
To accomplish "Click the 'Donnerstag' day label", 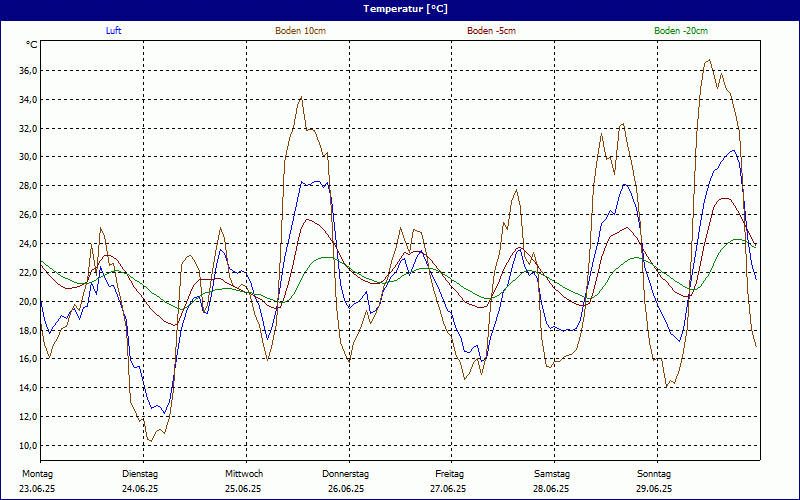I will click(x=345, y=474).
